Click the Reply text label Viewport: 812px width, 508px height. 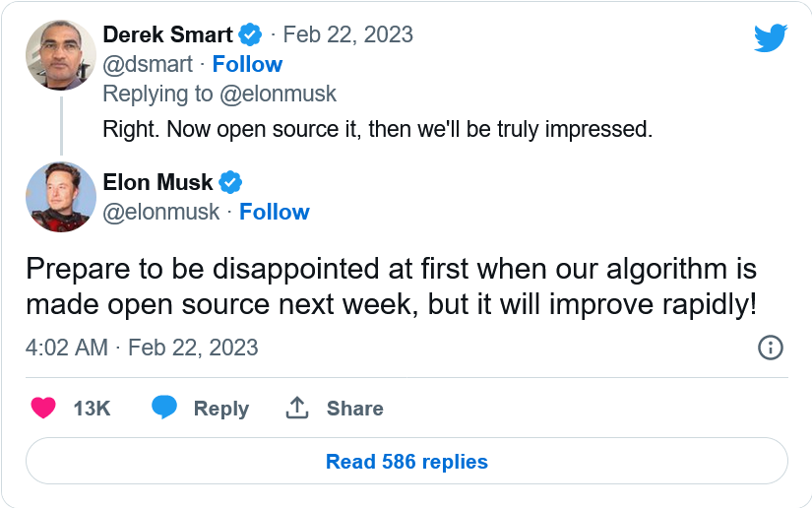pyautogui.click(x=220, y=409)
